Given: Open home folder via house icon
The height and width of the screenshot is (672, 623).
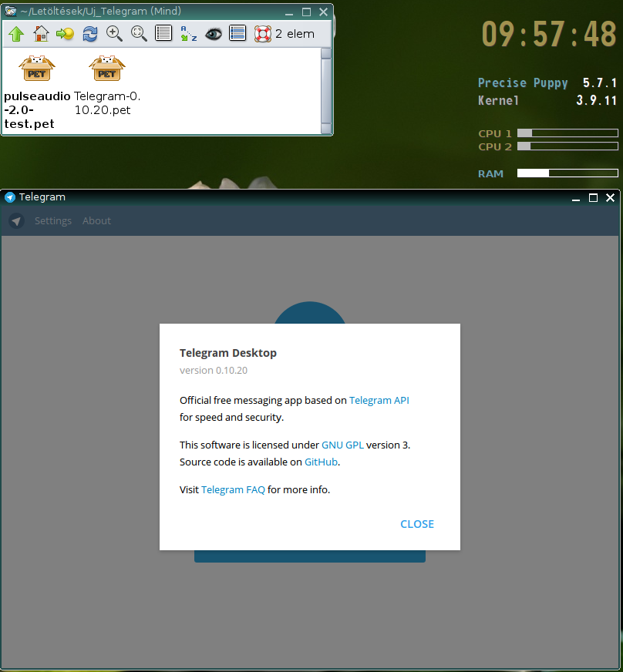Looking at the screenshot, I should pos(41,34).
